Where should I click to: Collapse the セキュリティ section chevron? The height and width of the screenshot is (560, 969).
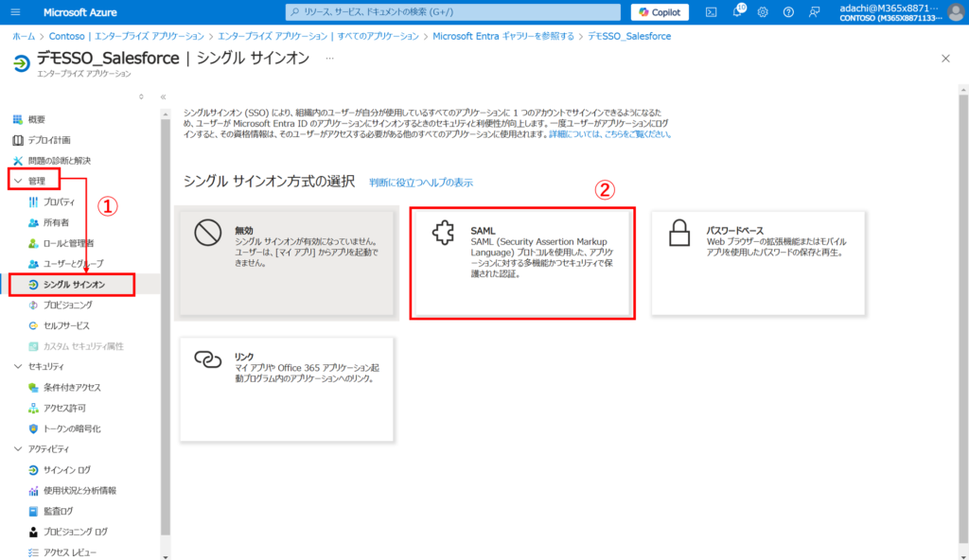(x=18, y=366)
